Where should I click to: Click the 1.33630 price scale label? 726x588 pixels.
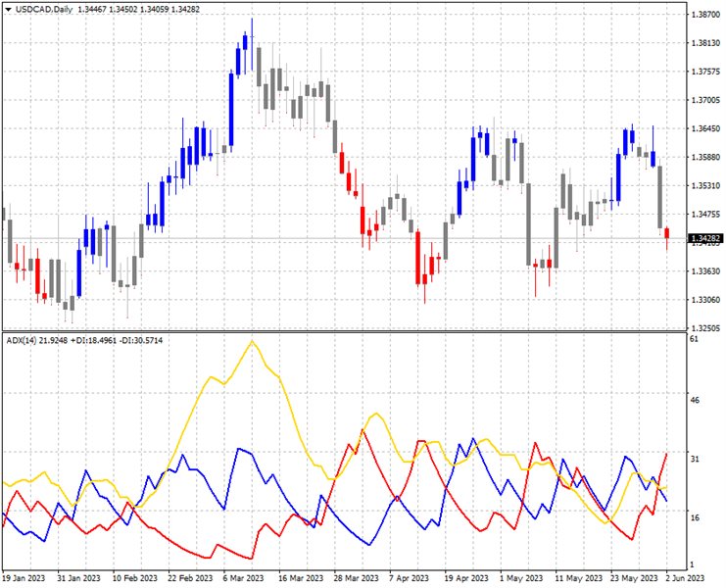[705, 271]
